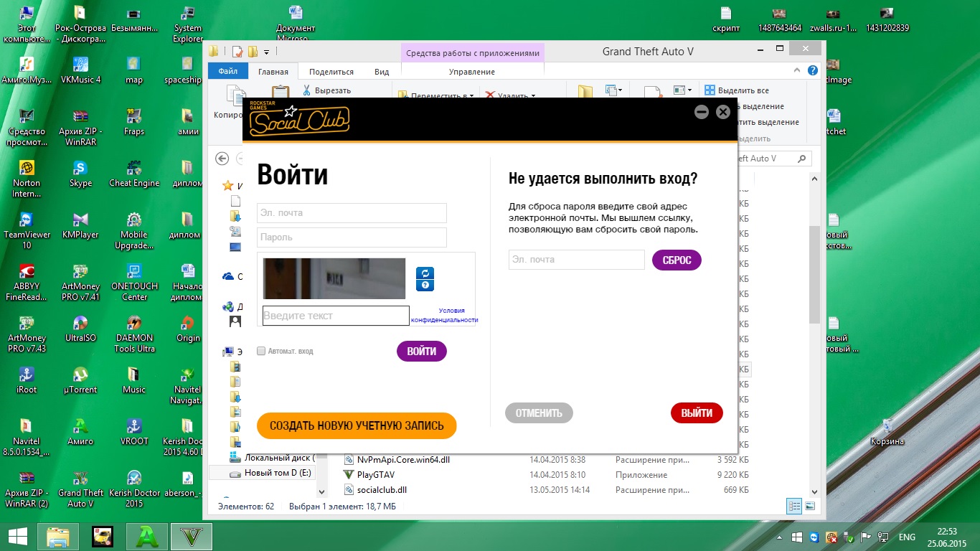Viewport: 980px width, 551px height.
Task: Click the Введите текст captcha field
Action: coord(336,316)
